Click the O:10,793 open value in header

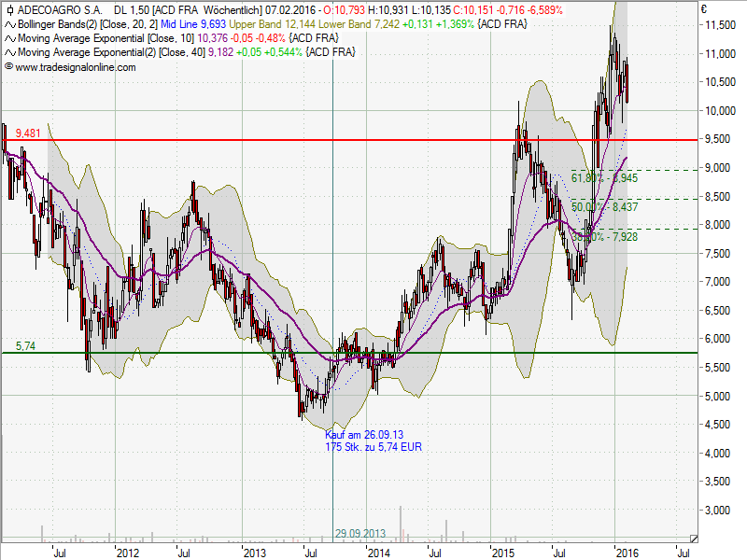(x=344, y=10)
